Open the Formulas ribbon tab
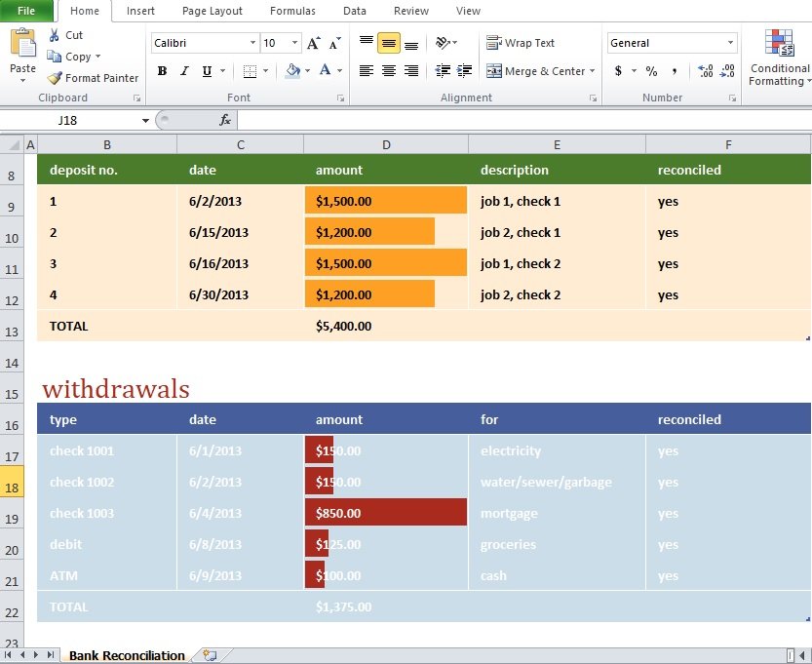 292,11
